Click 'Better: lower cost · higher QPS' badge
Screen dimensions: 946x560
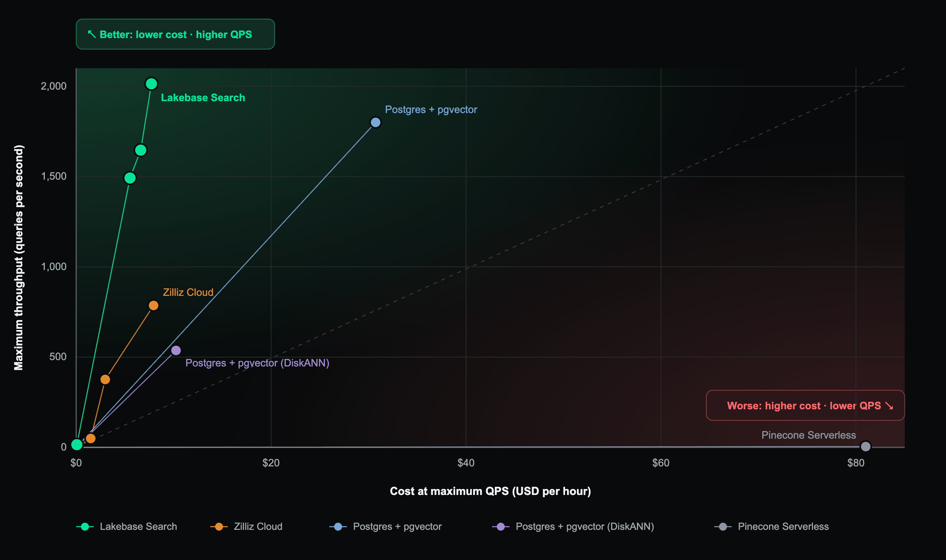pos(175,34)
